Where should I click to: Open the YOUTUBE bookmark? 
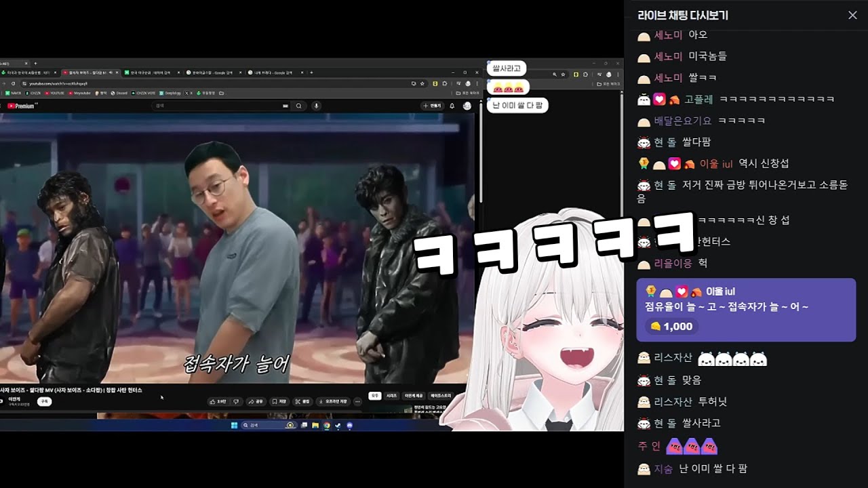(x=55, y=93)
